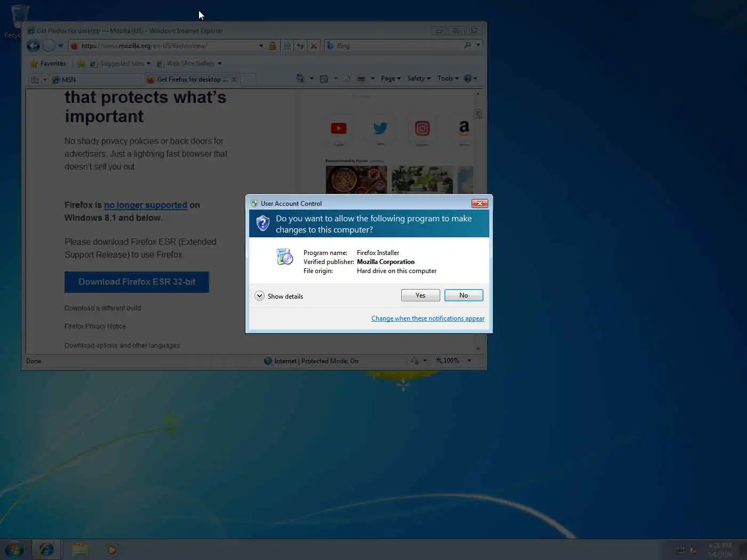747x560 pixels.
Task: Open the Windows Start button
Action: coord(14,550)
